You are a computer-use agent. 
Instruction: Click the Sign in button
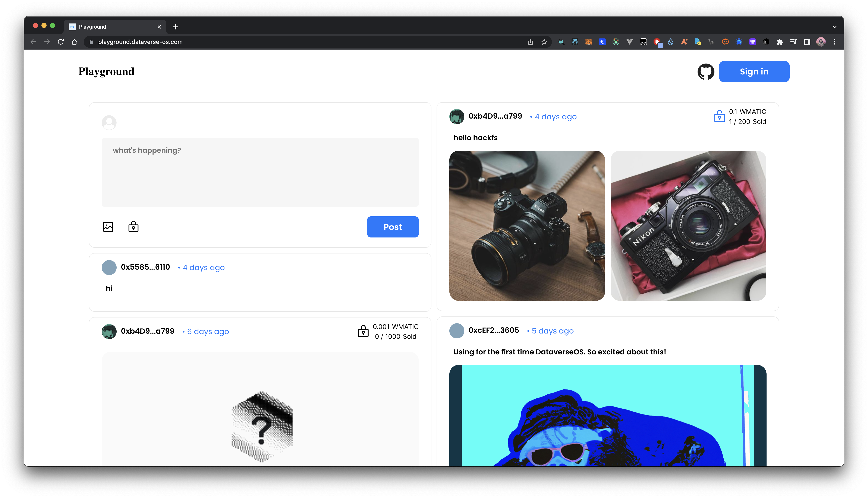tap(754, 71)
